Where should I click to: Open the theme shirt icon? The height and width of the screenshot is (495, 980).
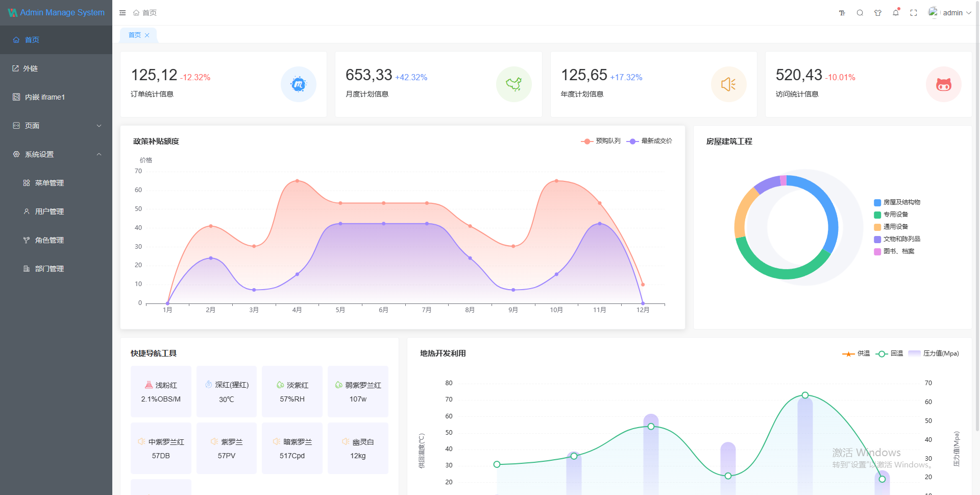878,13
